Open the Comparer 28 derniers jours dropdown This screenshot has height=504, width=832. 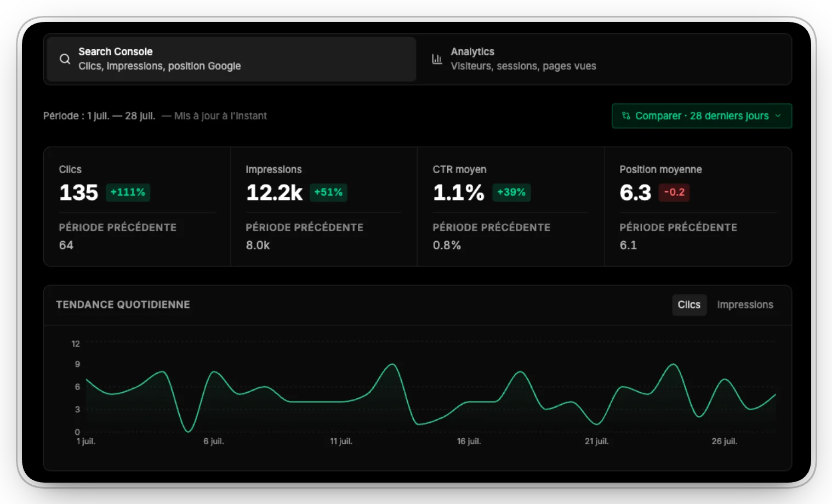click(x=702, y=116)
